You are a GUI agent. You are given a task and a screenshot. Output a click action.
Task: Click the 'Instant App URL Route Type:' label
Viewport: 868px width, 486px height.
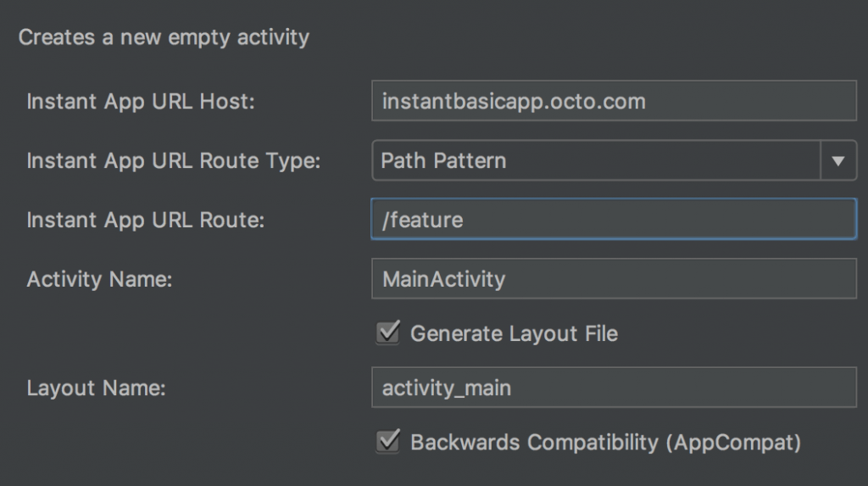[x=174, y=161]
